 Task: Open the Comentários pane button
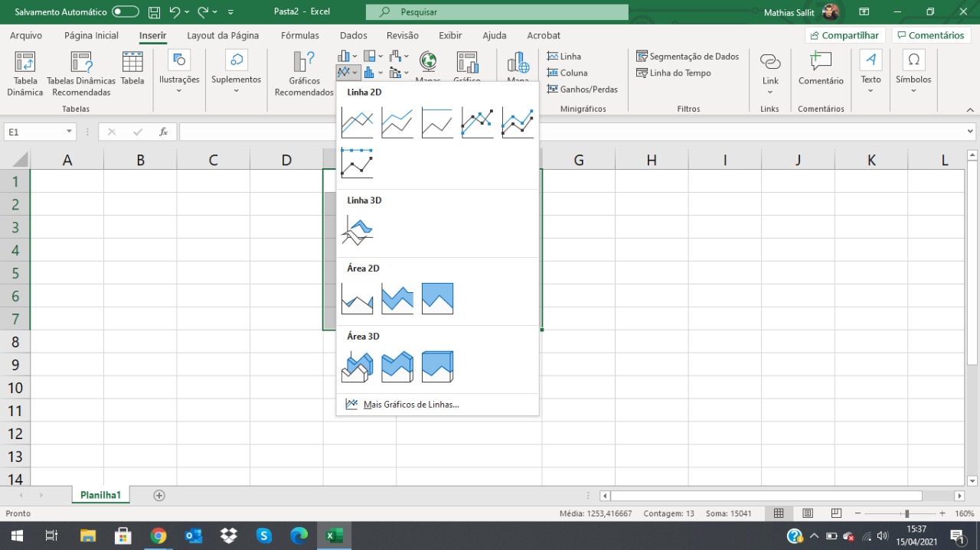tap(932, 35)
